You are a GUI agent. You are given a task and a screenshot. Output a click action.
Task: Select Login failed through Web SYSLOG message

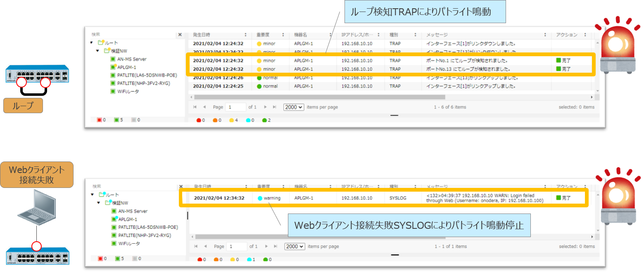[x=485, y=198]
